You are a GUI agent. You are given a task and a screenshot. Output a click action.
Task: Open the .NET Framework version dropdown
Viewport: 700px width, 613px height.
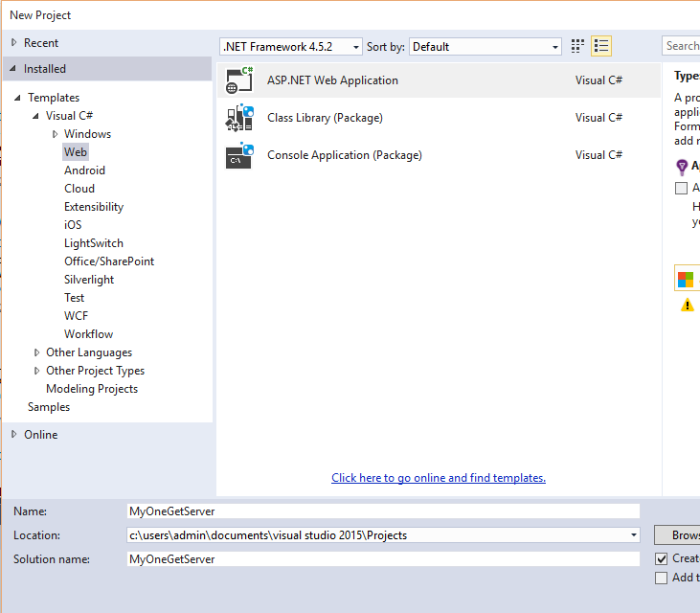tap(290, 46)
